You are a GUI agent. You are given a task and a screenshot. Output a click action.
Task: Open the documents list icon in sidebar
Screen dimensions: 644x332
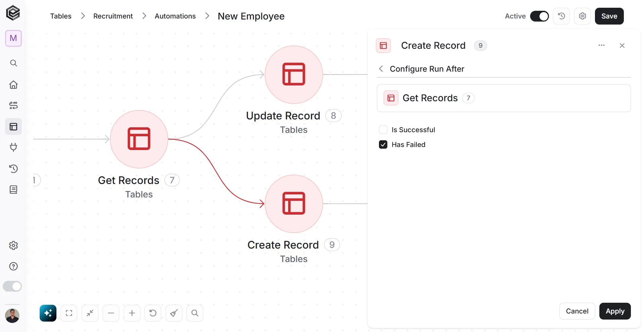click(x=13, y=190)
